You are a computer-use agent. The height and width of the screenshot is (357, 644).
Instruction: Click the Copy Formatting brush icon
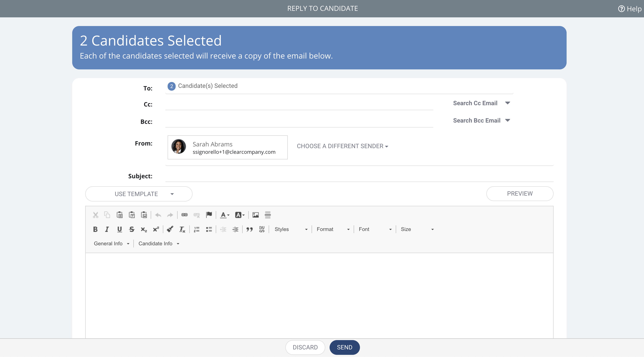click(170, 229)
